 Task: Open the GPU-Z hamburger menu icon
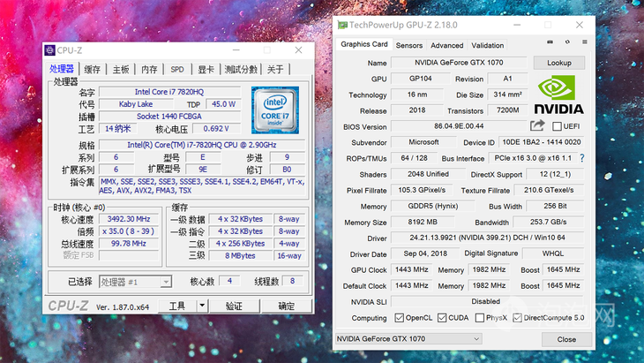pos(584,42)
